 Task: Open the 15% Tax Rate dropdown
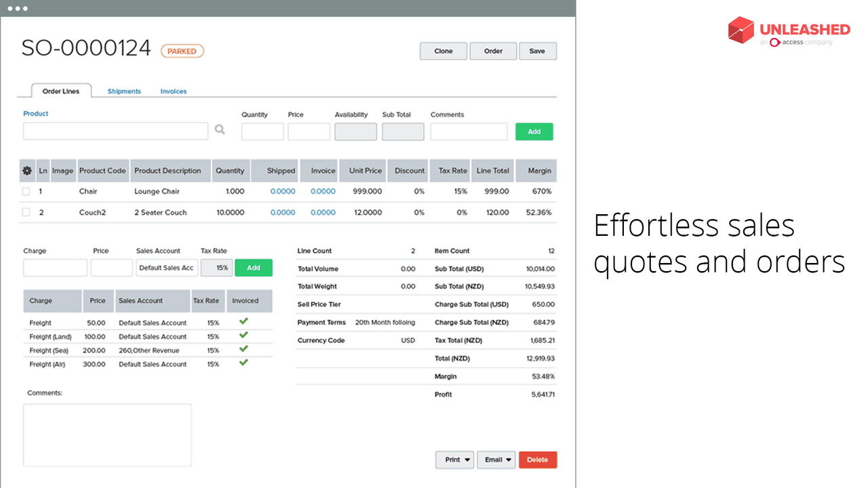click(216, 267)
